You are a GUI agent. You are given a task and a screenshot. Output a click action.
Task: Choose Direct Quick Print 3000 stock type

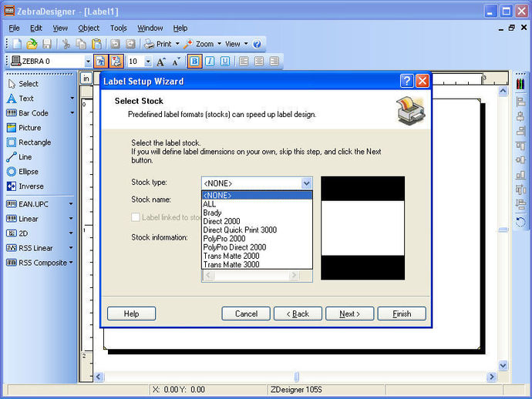(x=257, y=230)
